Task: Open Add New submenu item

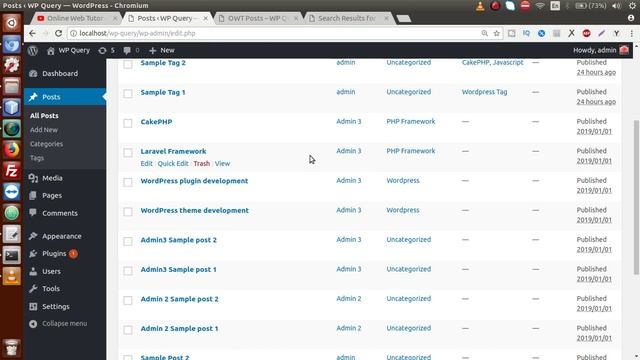Action: click(x=44, y=130)
